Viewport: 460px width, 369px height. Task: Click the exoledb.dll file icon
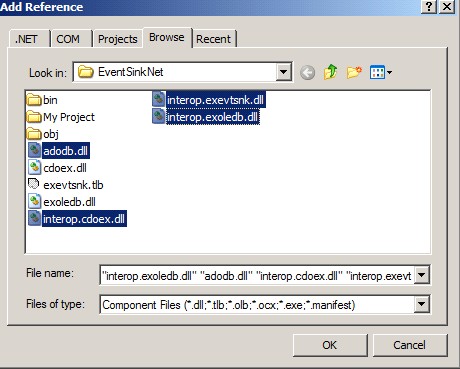(34, 202)
